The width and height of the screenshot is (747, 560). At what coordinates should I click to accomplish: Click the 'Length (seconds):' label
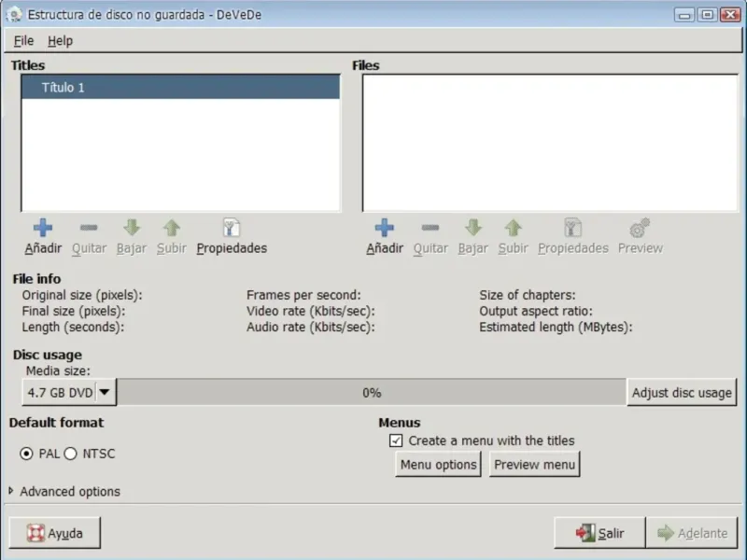pyautogui.click(x=73, y=328)
